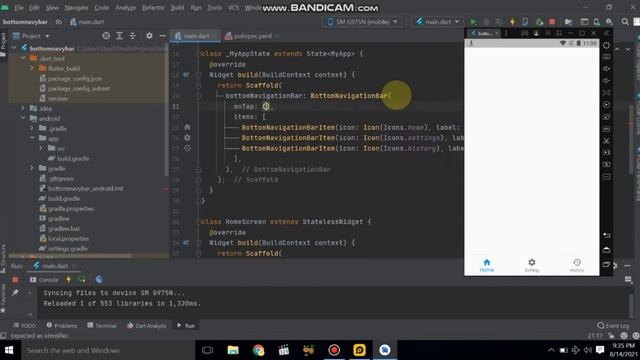Screen dimensions: 640x360
Task: Open Navigate menu
Action: coord(76,8)
